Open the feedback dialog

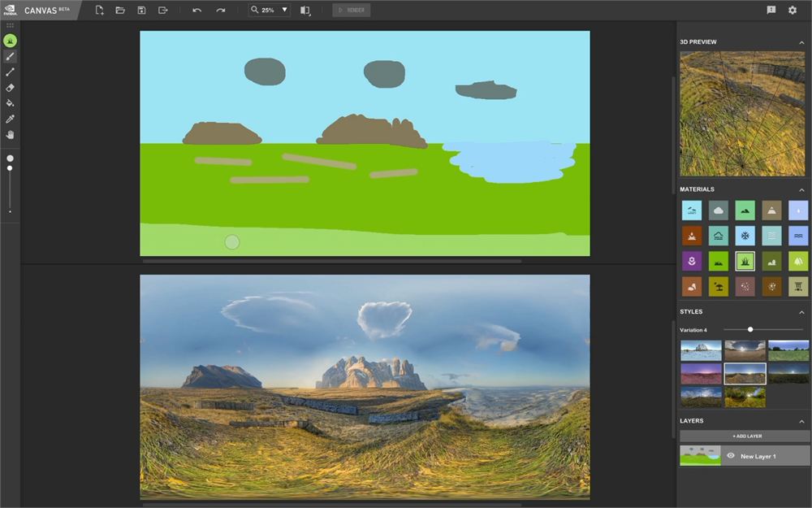click(x=771, y=10)
